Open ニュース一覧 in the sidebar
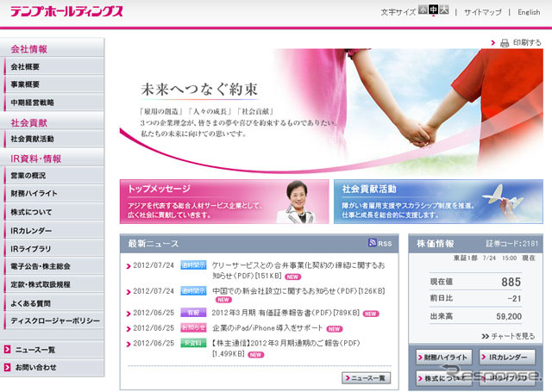 click(35, 350)
